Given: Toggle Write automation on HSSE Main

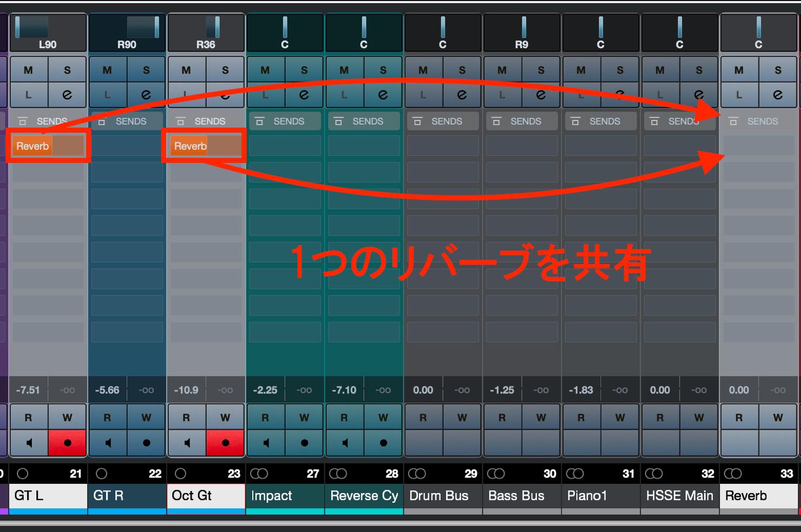Looking at the screenshot, I should [699, 417].
